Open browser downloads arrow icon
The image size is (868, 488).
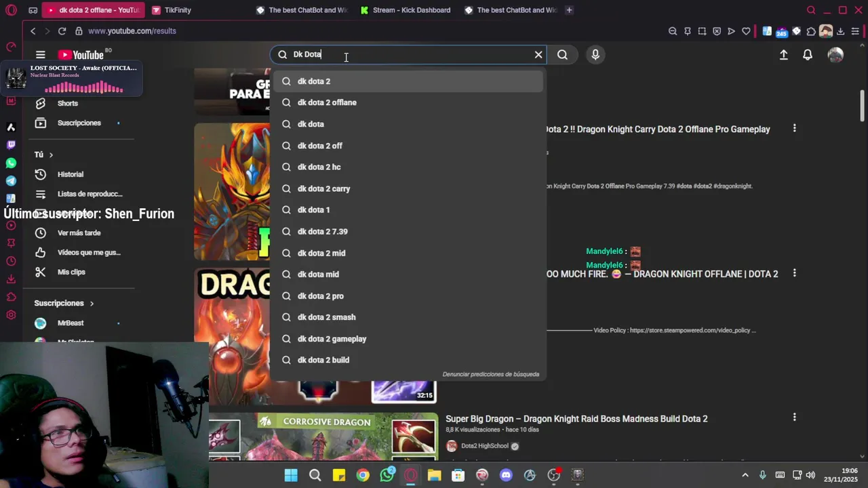[841, 31]
